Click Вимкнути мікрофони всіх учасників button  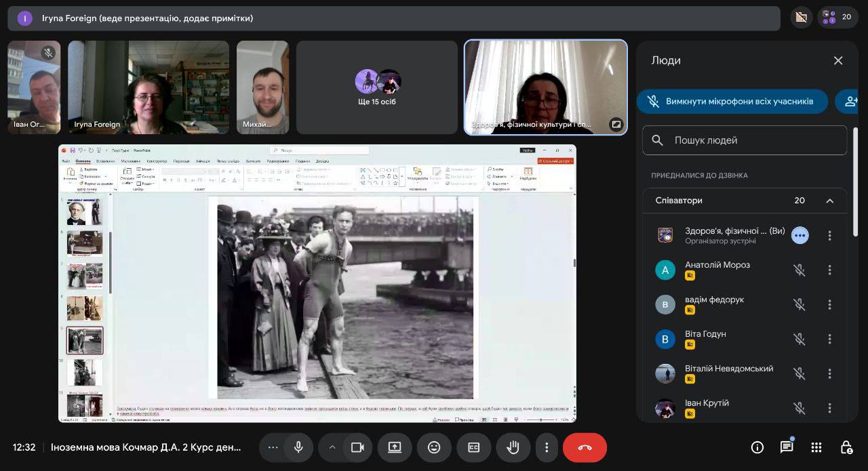point(732,101)
